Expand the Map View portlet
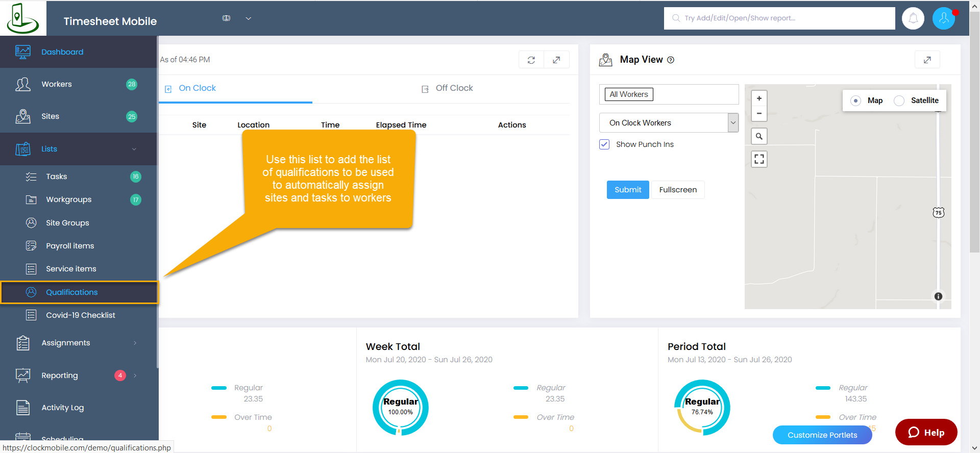Image resolution: width=980 pixels, height=453 pixels. (x=927, y=60)
